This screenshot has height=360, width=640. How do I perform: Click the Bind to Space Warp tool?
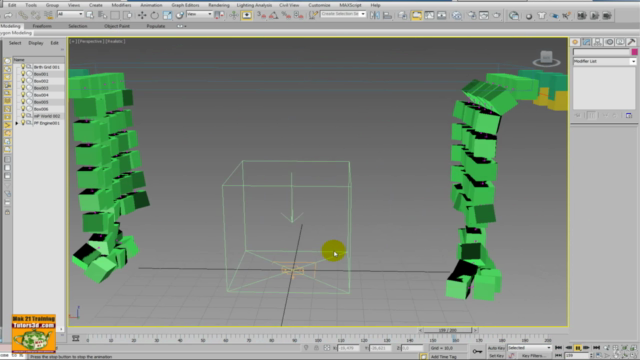48,16
